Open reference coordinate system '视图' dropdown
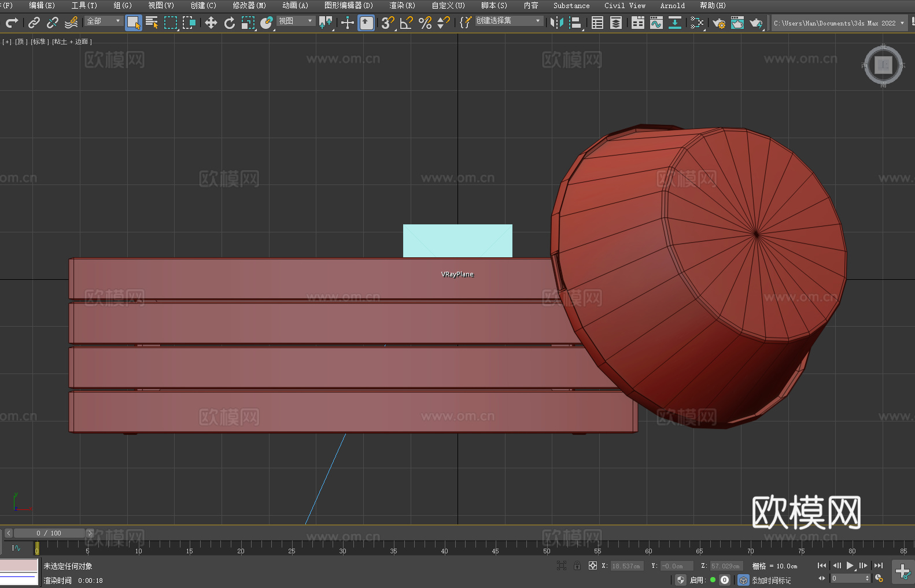Viewport: 915px width, 588px height. tap(296, 21)
